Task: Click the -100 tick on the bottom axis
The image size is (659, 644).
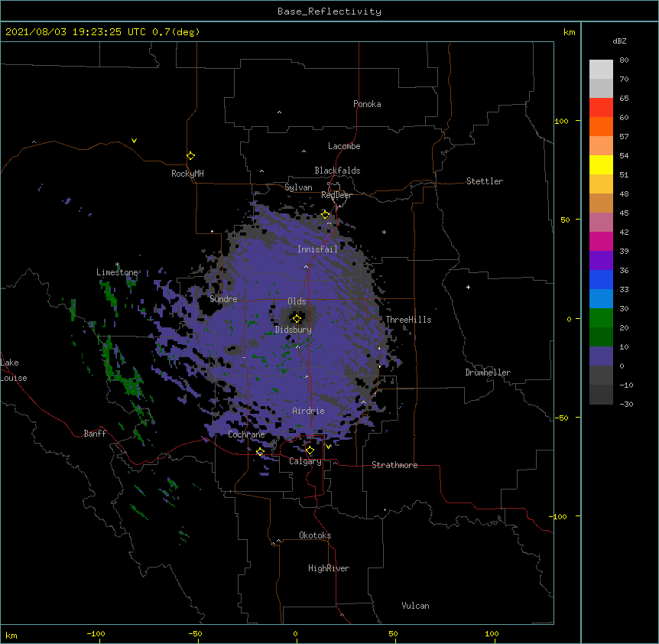Action: coord(96,634)
